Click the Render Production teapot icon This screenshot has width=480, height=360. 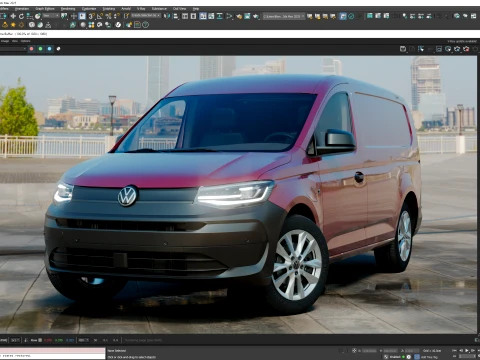click(x=256, y=16)
